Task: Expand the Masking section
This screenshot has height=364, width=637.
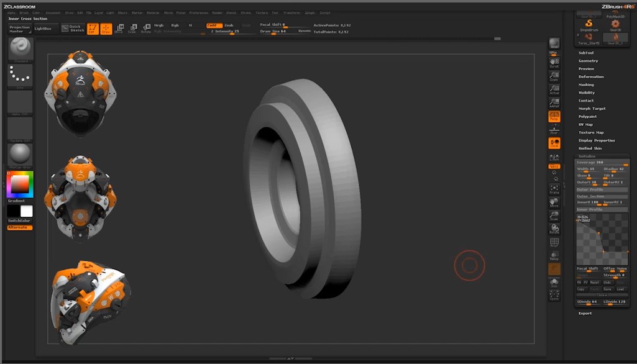Action: 586,84
